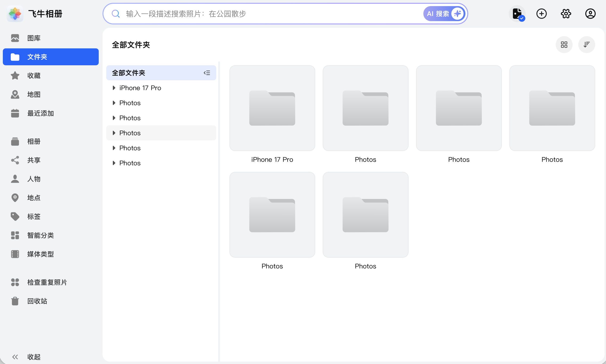Open the user account profile icon

tap(590, 14)
